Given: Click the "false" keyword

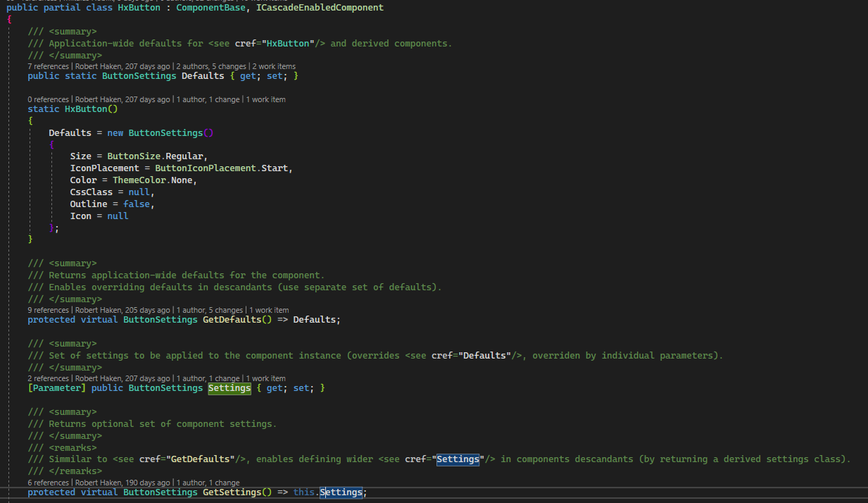Looking at the screenshot, I should (x=136, y=204).
